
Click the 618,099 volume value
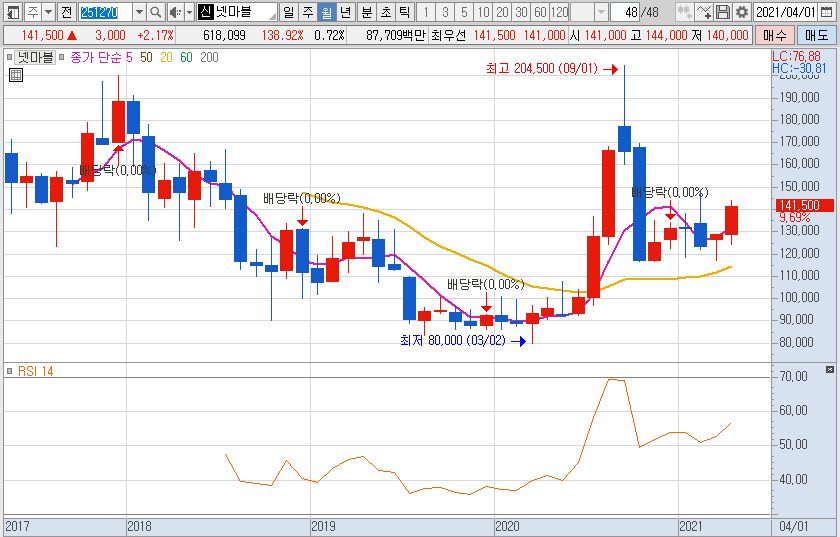point(224,35)
